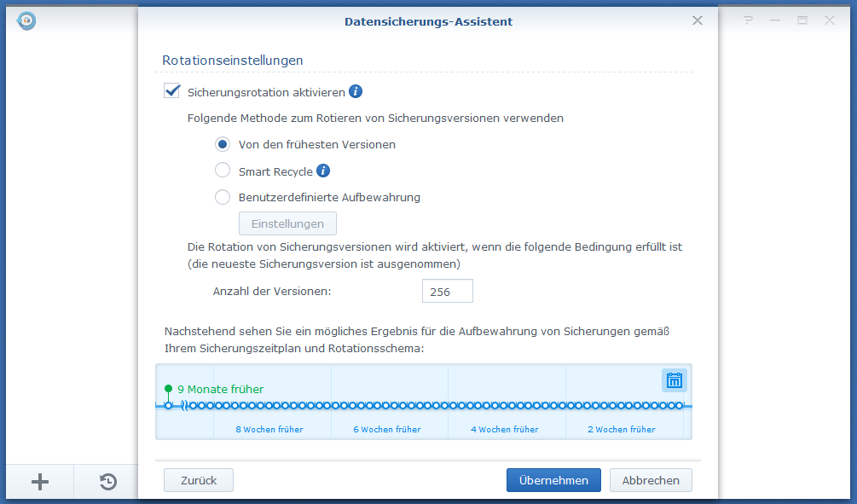Uncheck Sicherungsrotation aktivieren checkbox
857x504 pixels.
(x=171, y=90)
